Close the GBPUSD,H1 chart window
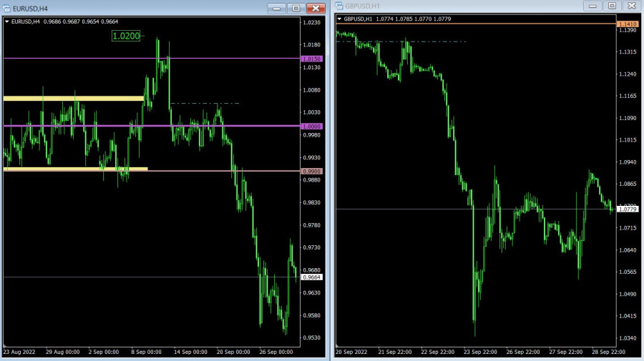Screen dimensions: 644x361 (632, 6)
